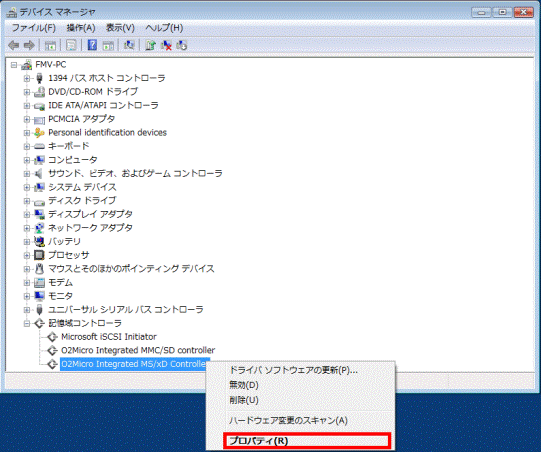
Task: Choose 無効(D) from the context menu
Action: pyautogui.click(x=244, y=385)
